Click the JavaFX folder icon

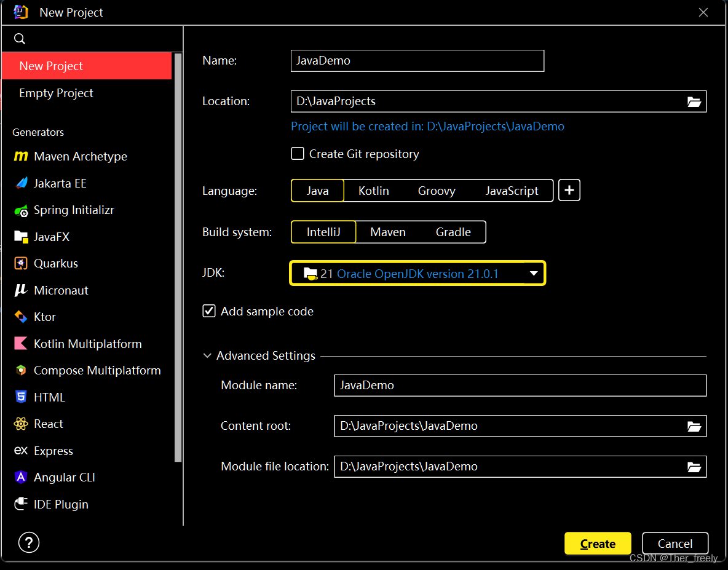(21, 237)
